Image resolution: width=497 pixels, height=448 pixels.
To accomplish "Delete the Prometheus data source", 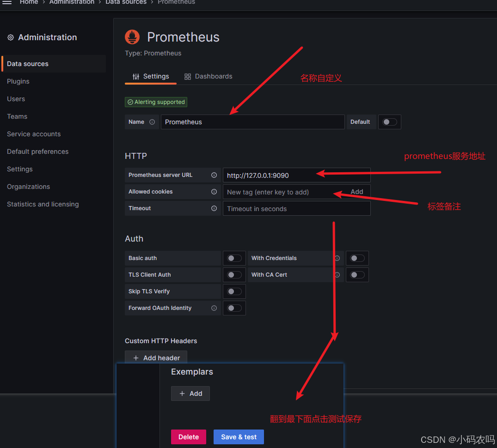I will (188, 436).
